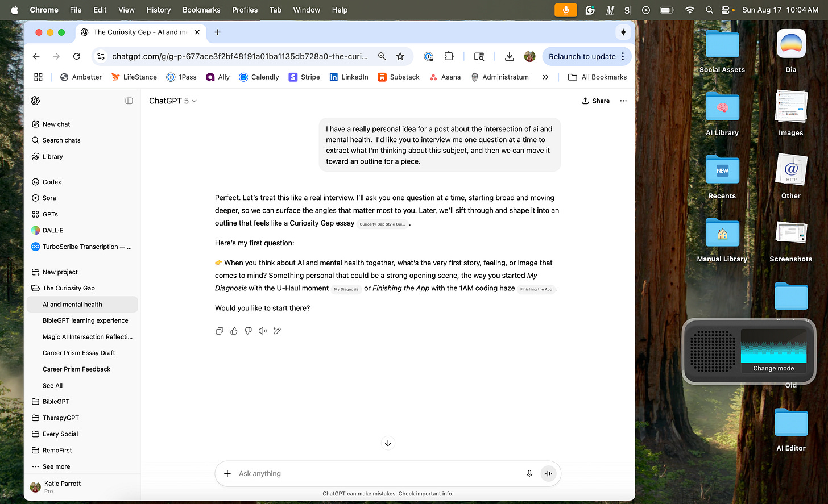Open Chrome extensions puzzle icon
Viewport: 828px width, 504px height.
(x=449, y=56)
